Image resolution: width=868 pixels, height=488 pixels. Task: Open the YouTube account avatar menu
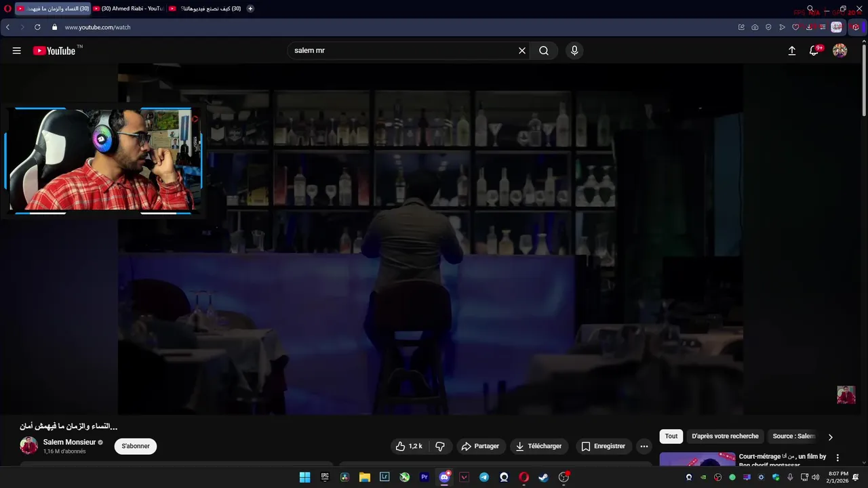click(x=840, y=51)
